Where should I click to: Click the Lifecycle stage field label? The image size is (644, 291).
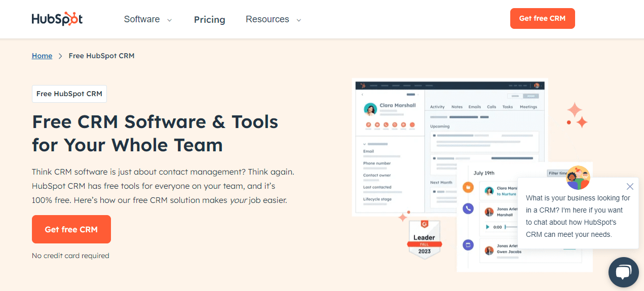point(377,199)
